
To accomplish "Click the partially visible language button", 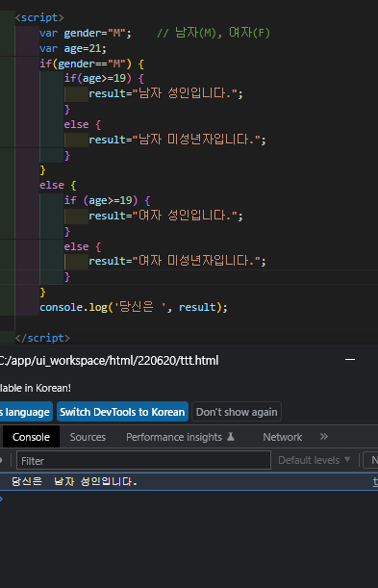I will 25,412.
